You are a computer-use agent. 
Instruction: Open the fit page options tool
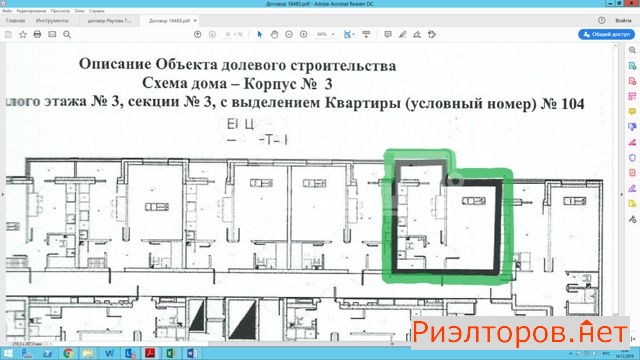tap(348, 35)
